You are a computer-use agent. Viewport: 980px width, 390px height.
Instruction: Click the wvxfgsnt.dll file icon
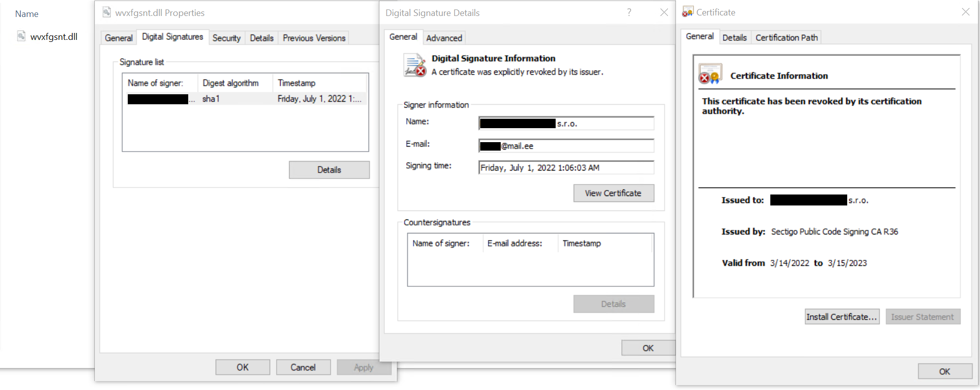(21, 36)
